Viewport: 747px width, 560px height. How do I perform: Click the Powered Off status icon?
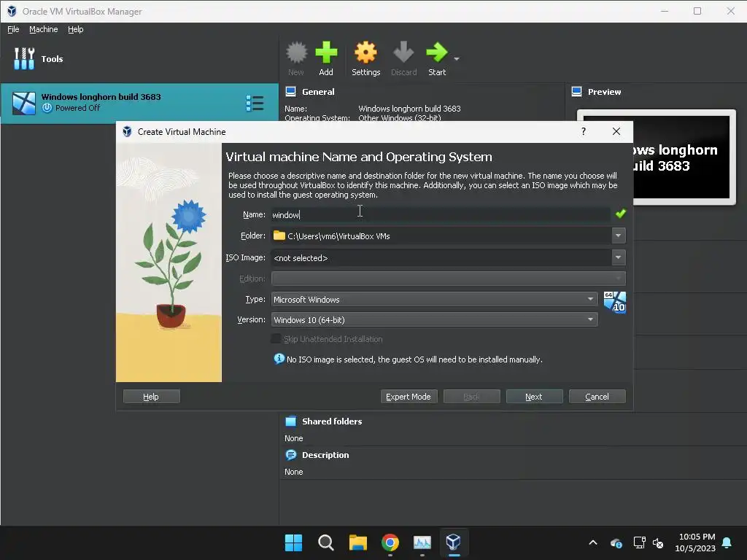click(x=47, y=108)
